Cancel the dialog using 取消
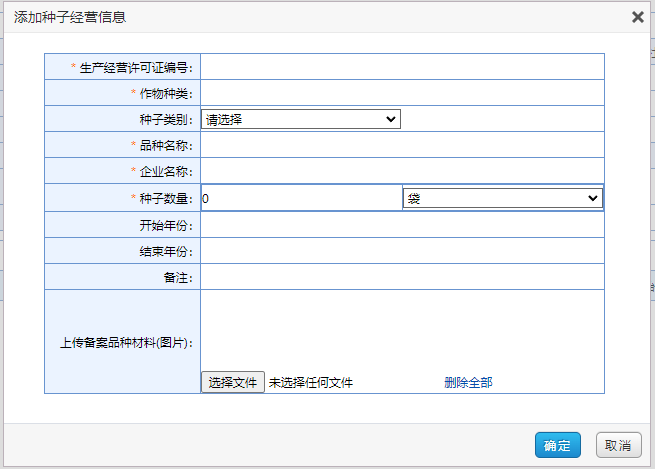Viewport: 655px width, 469px height. click(x=618, y=445)
